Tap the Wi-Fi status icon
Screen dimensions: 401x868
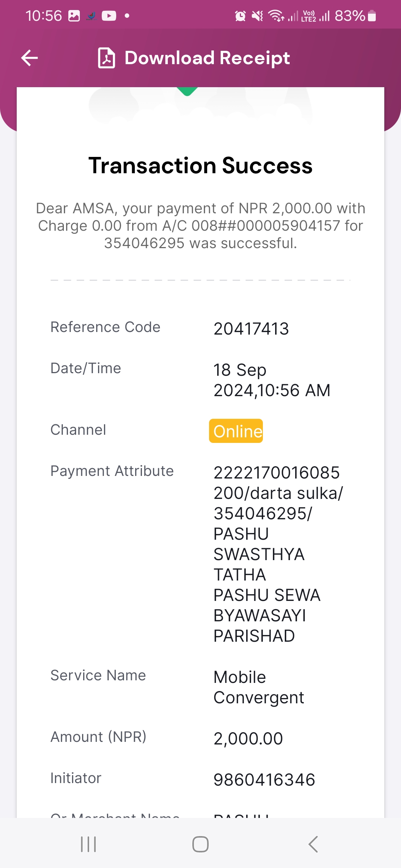click(x=276, y=16)
